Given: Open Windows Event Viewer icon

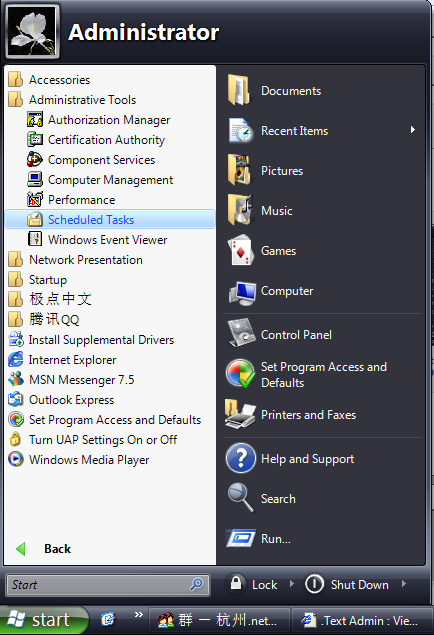Looking at the screenshot, I should [35, 239].
